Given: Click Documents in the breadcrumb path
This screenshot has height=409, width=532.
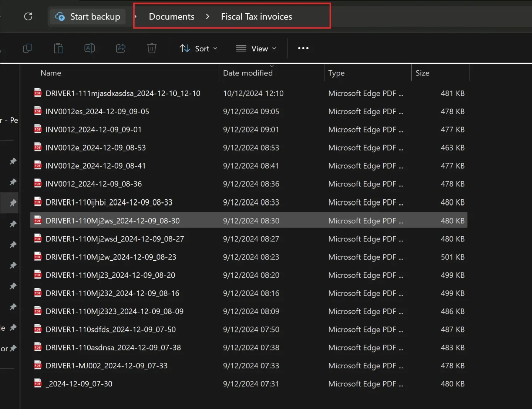Looking at the screenshot, I should click(x=171, y=17).
